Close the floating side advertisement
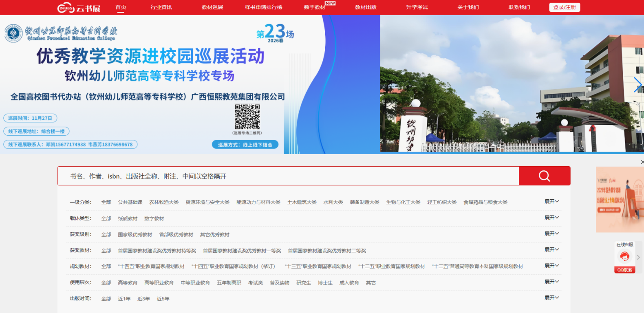The height and width of the screenshot is (313, 644). [642, 162]
